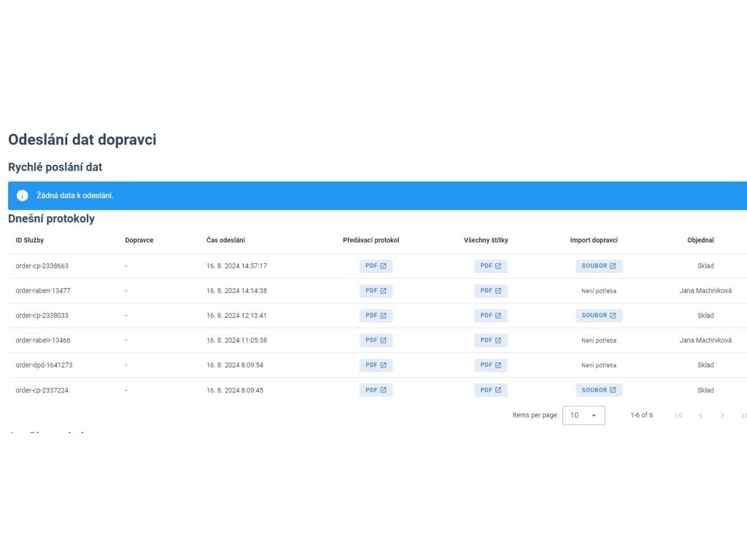Click timestamp 16. 8. 2024 8:09:54

[x=235, y=365]
